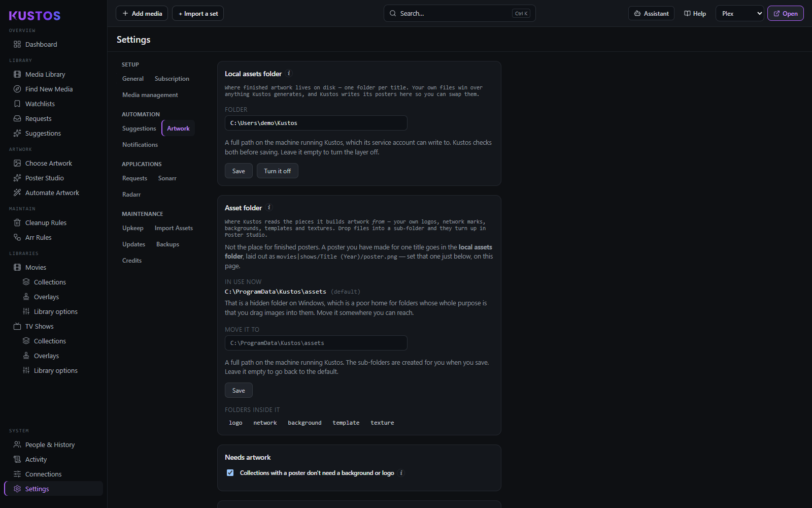This screenshot has height=508, width=812.
Task: Uncheck Collections with a poster checkbox
Action: (230, 473)
